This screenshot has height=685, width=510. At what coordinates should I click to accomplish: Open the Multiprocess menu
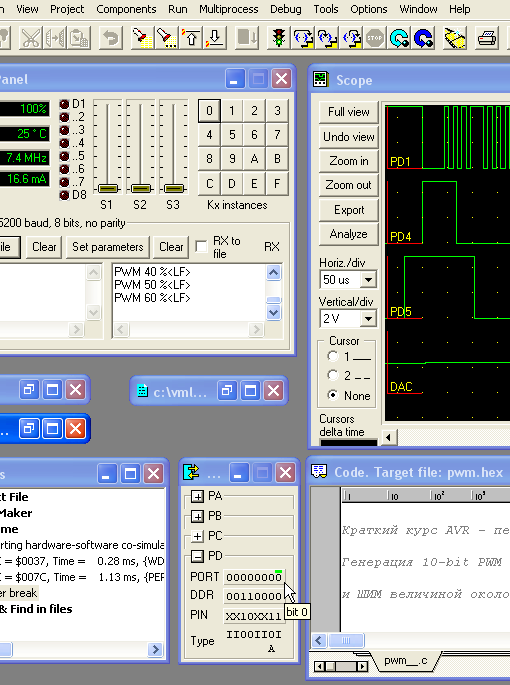click(x=229, y=9)
